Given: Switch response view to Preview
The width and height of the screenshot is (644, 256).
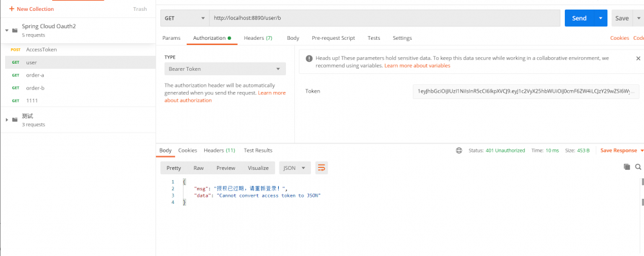Looking at the screenshot, I should [226, 168].
